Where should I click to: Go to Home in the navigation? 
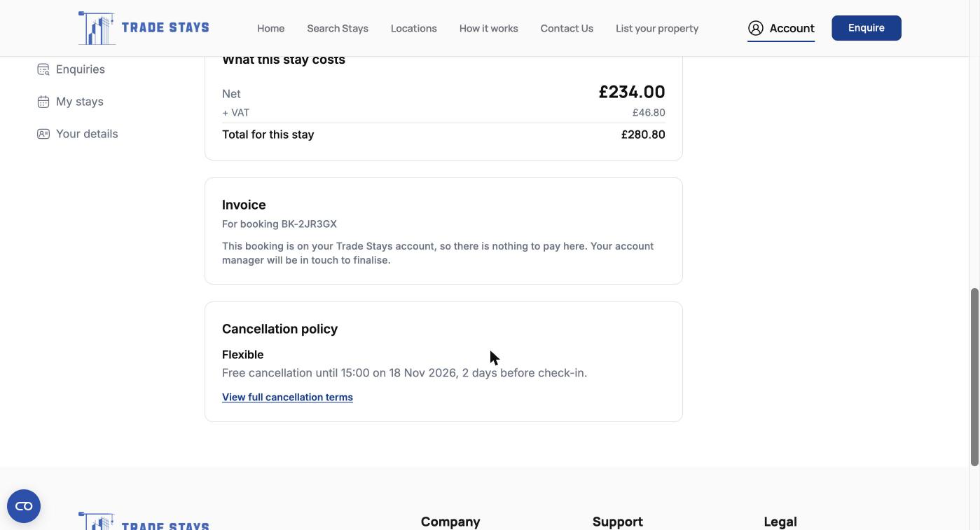[x=270, y=28]
